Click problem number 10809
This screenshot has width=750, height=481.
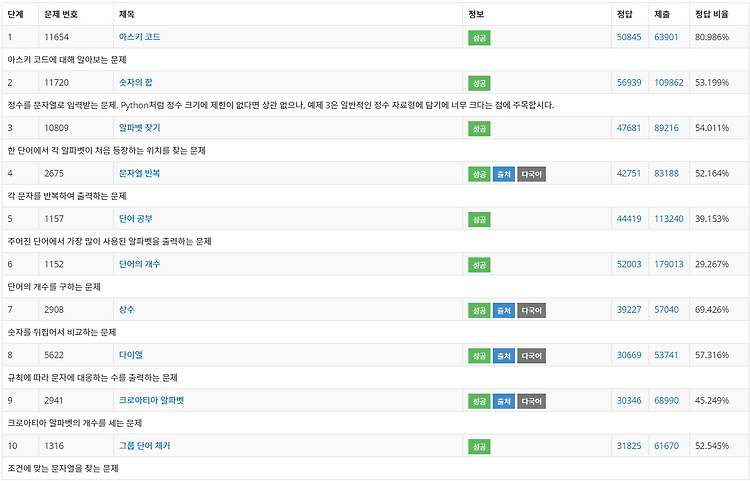pos(56,128)
